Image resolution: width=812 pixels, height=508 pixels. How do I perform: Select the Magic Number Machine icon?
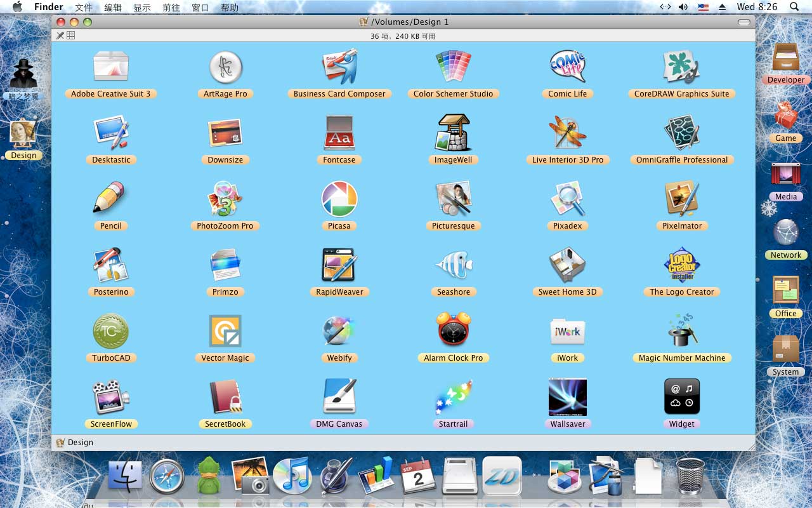(x=682, y=331)
